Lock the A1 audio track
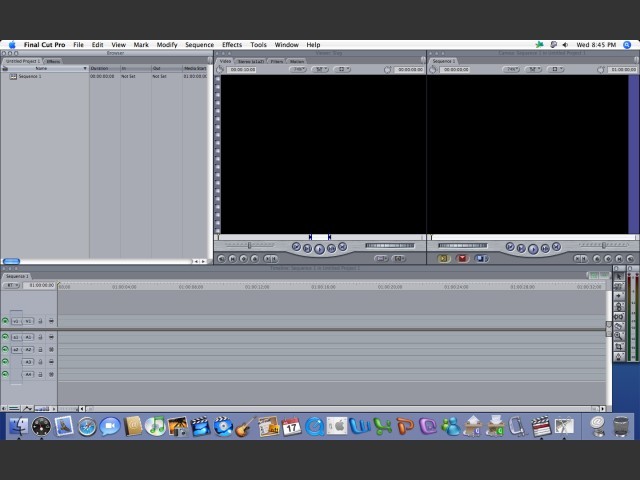The image size is (640, 480). click(40, 337)
